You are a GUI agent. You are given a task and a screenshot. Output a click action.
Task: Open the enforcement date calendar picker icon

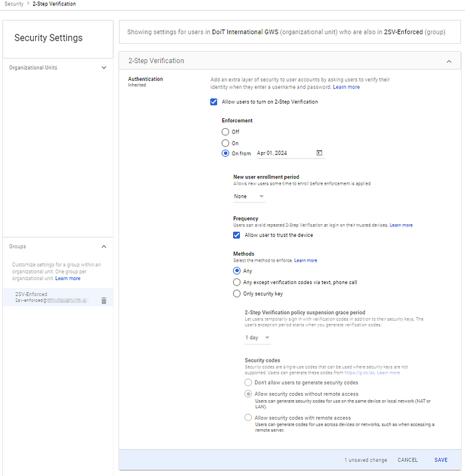click(x=319, y=153)
